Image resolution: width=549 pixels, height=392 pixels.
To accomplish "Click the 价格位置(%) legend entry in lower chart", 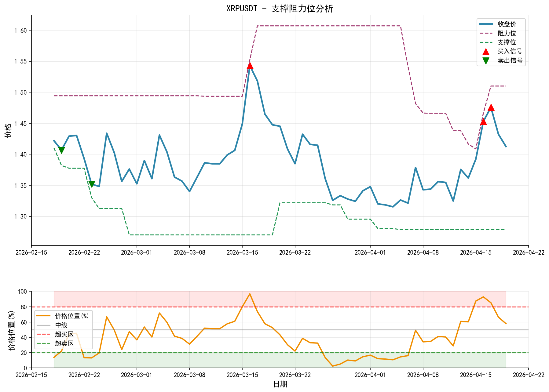I will click(63, 316).
